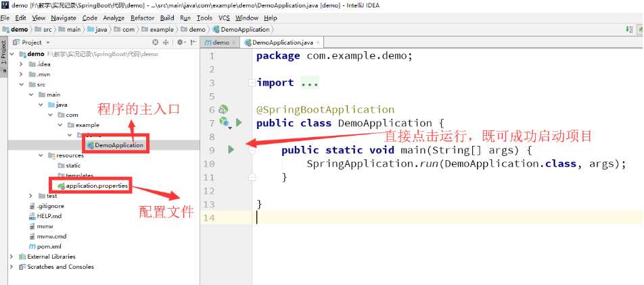Run main method from line 9 gutter
644x285 pixels.
[x=231, y=150]
